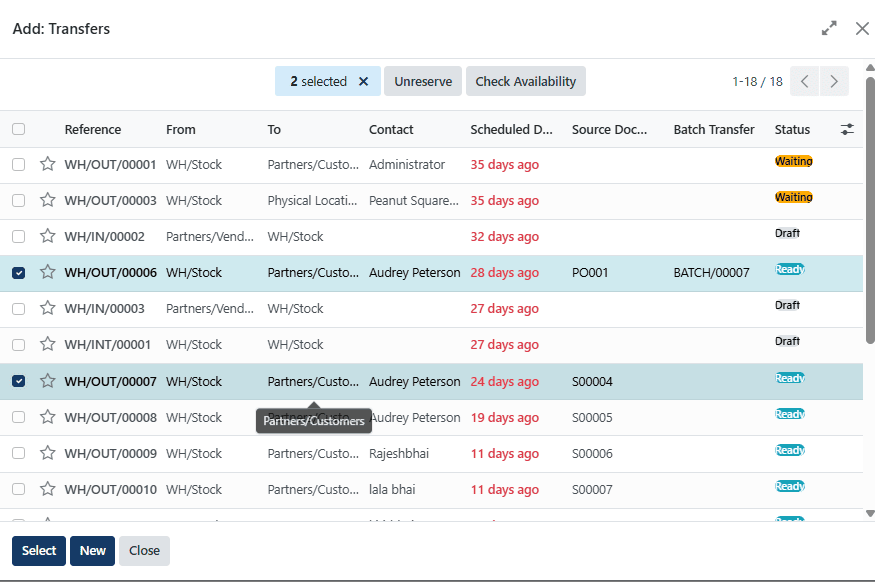The image size is (875, 582).
Task: Close the Add: Transfers dialog with X
Action: (x=862, y=28)
